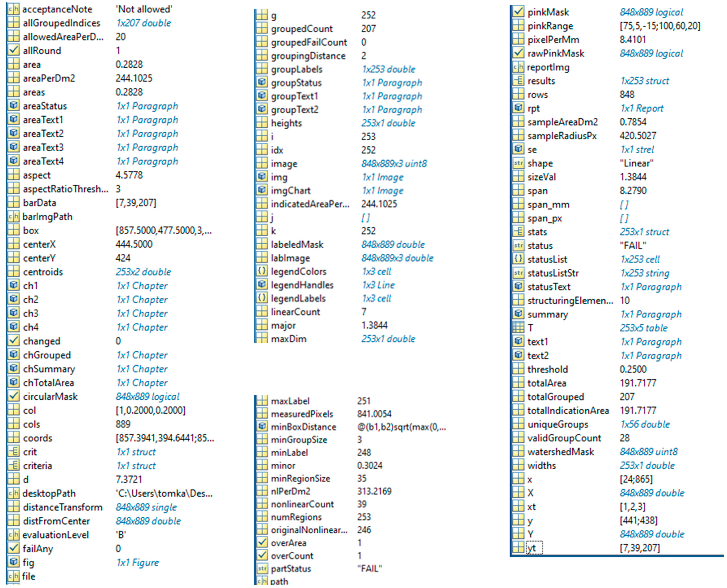Click the logical checkmark icon beside pinkMask

pos(518,12)
